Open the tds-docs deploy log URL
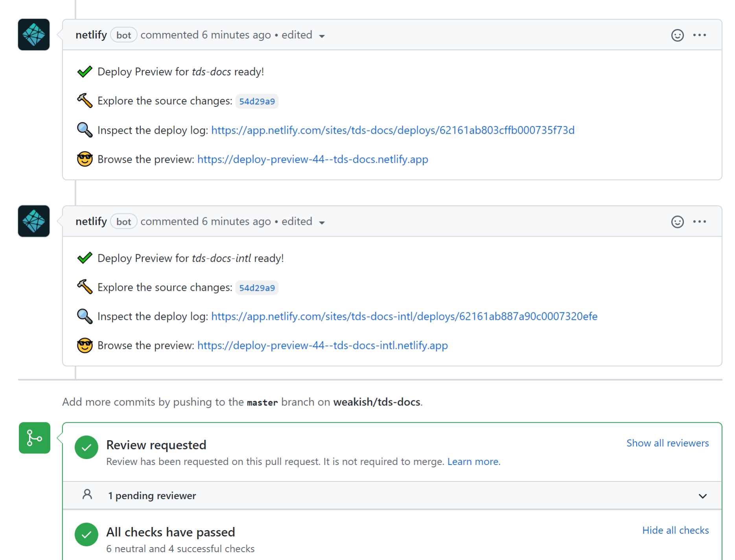 (393, 130)
